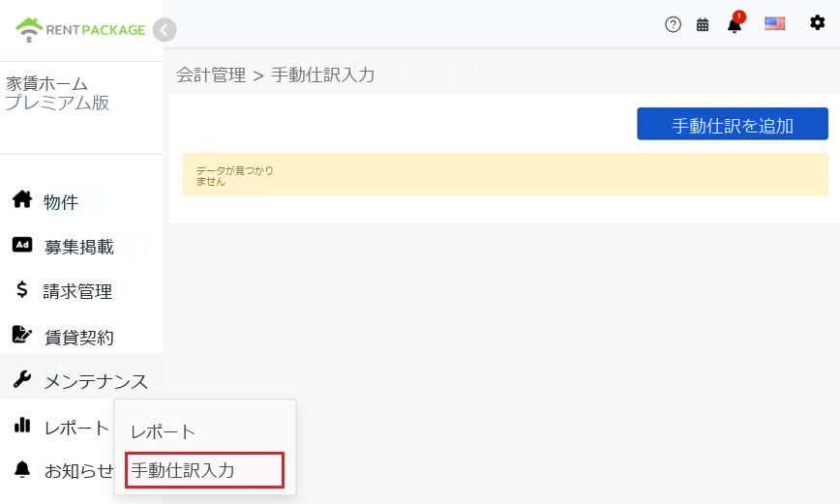Viewport: 840px width, 504px height.
Task: Collapse sidebar with the arrow button
Action: 165,30
